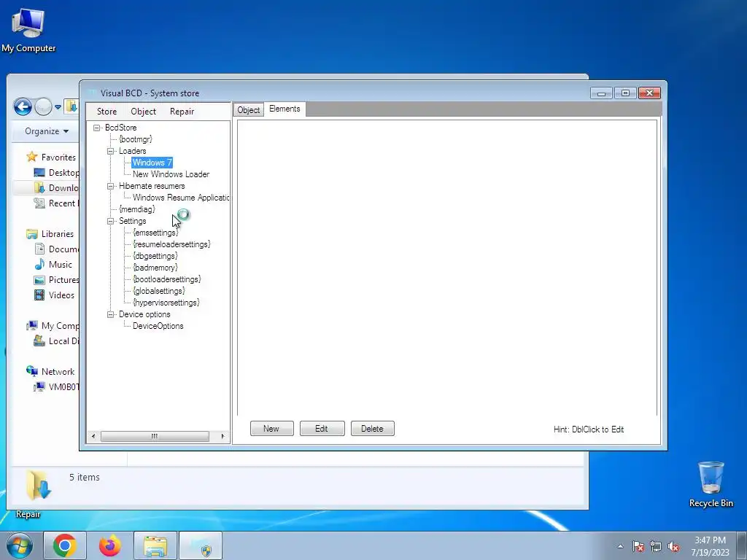
Task: Click the Edit button
Action: click(322, 429)
